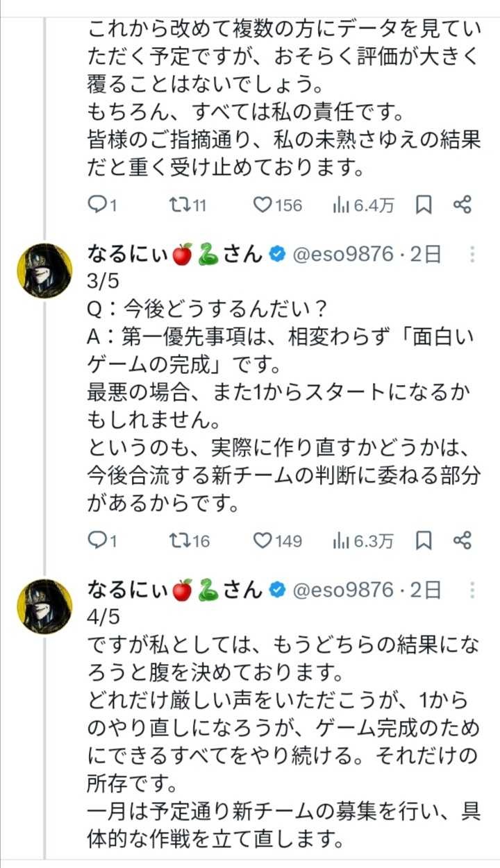500x868 pixels.
Task: Share the 3/5 tweet
Action: [462, 541]
